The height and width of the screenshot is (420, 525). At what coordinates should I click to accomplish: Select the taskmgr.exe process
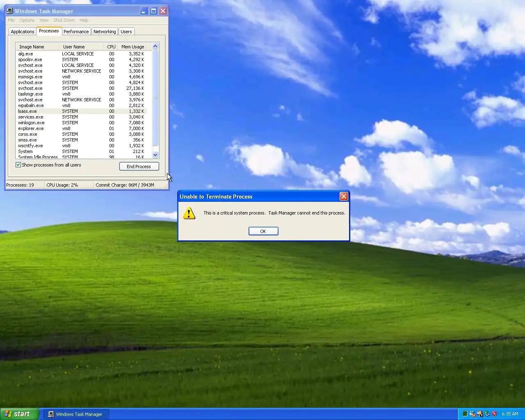[x=81, y=94]
